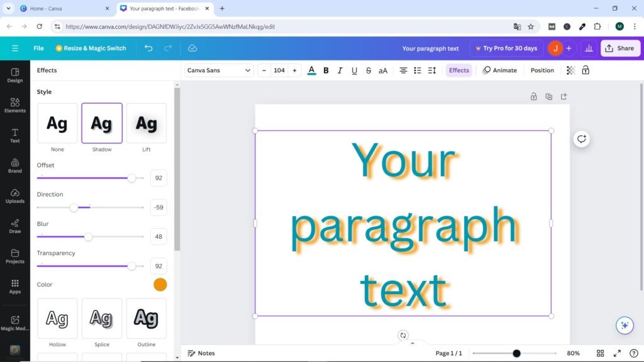Click the transparency icon in the toolbar
Screen dimensions: 644x362
pos(570,70)
